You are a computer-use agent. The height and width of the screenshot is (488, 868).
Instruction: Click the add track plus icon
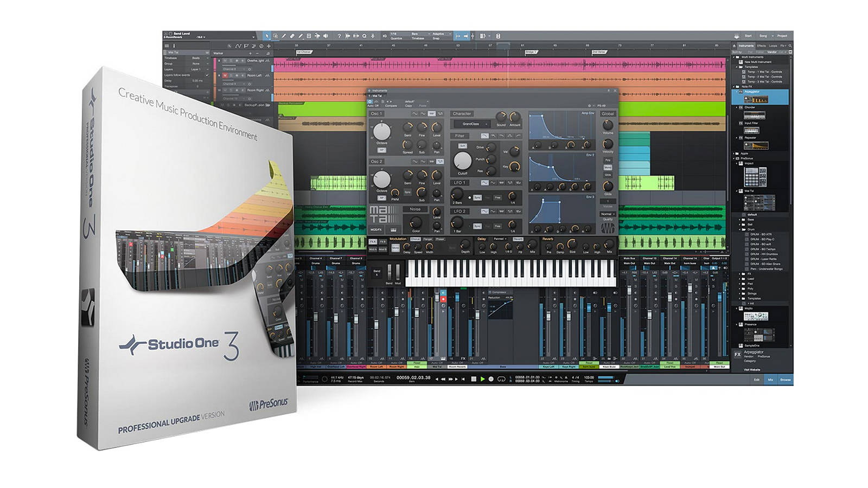269,46
